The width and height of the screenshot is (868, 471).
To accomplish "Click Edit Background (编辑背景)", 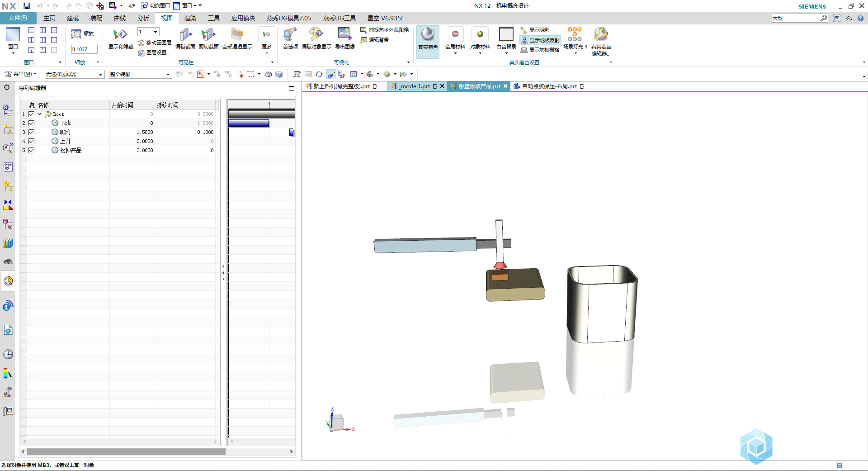I will [x=374, y=40].
